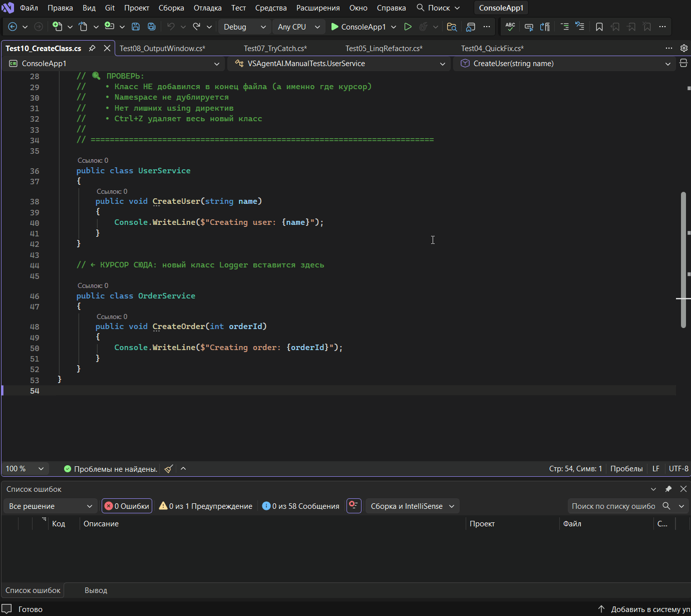Toggle bookmark on the current line

click(599, 27)
